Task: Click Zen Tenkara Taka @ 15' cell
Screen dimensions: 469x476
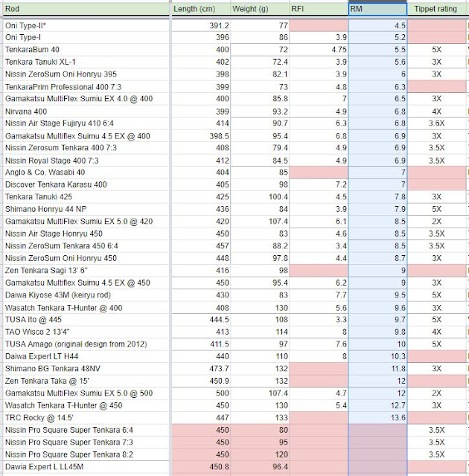Action: click(x=86, y=381)
